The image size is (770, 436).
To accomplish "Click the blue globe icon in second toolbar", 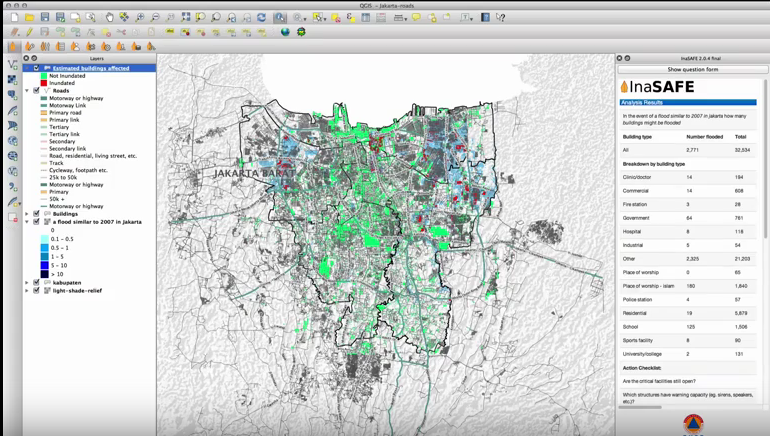I will click(x=285, y=32).
